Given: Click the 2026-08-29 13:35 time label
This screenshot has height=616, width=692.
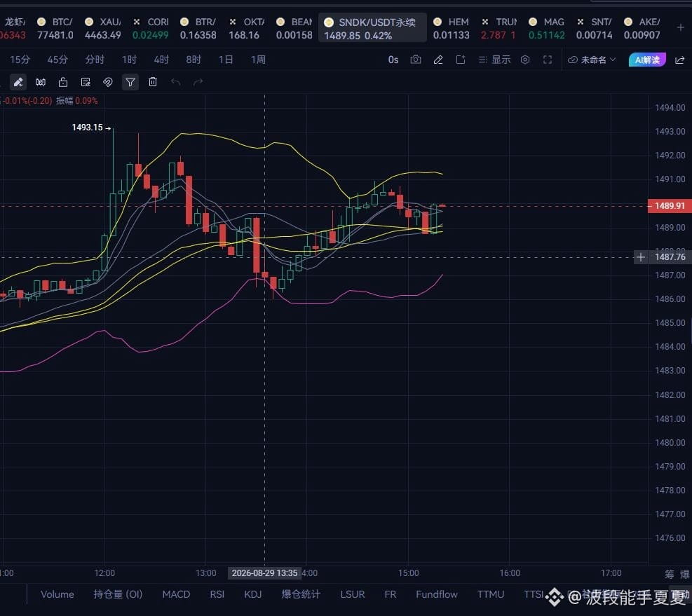Looking at the screenshot, I should (x=264, y=573).
